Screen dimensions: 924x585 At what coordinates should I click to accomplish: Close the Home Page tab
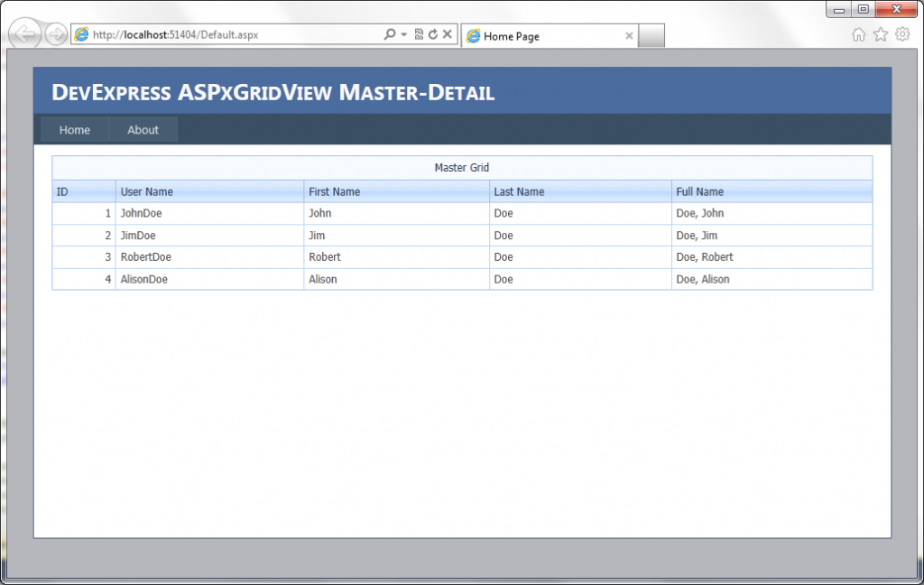(x=629, y=36)
